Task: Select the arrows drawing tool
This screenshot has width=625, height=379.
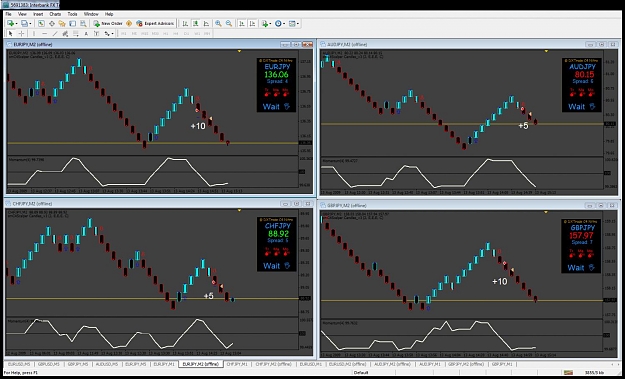Action: [x=107, y=34]
